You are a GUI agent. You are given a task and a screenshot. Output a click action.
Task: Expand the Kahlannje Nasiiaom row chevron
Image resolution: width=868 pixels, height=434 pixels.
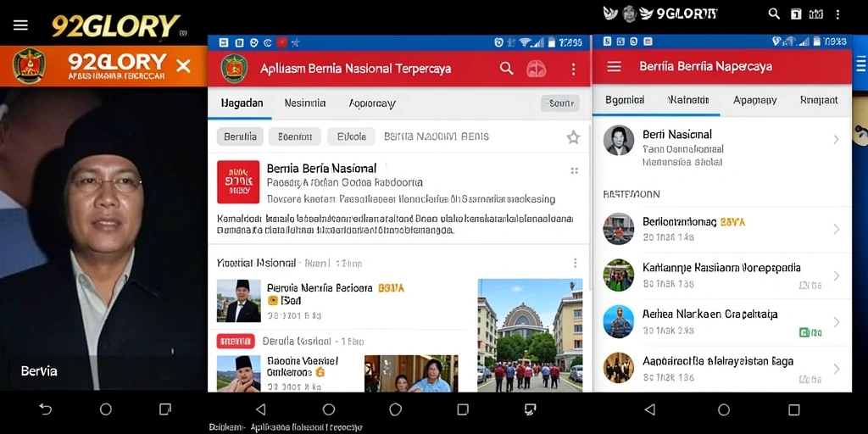point(836,275)
